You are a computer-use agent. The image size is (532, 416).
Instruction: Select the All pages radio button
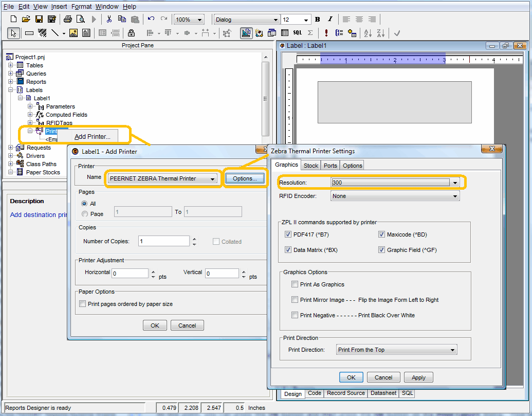point(84,204)
